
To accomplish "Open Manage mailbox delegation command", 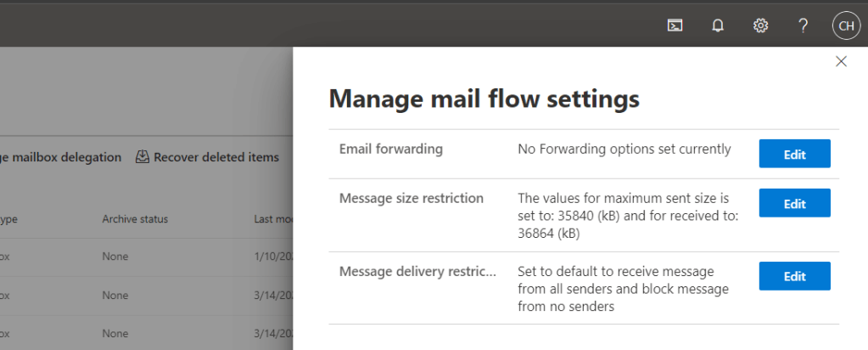I will [61, 157].
